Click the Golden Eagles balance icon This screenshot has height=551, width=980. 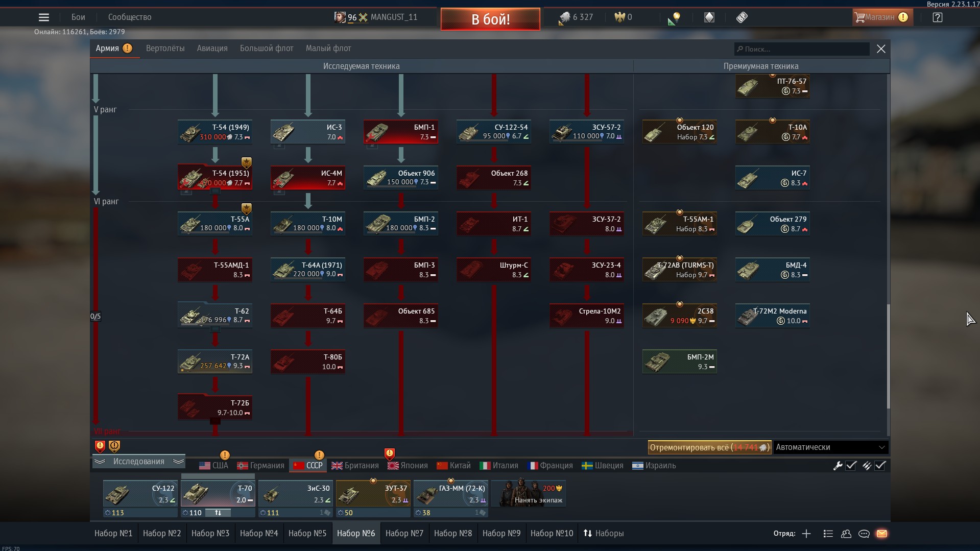620,17
